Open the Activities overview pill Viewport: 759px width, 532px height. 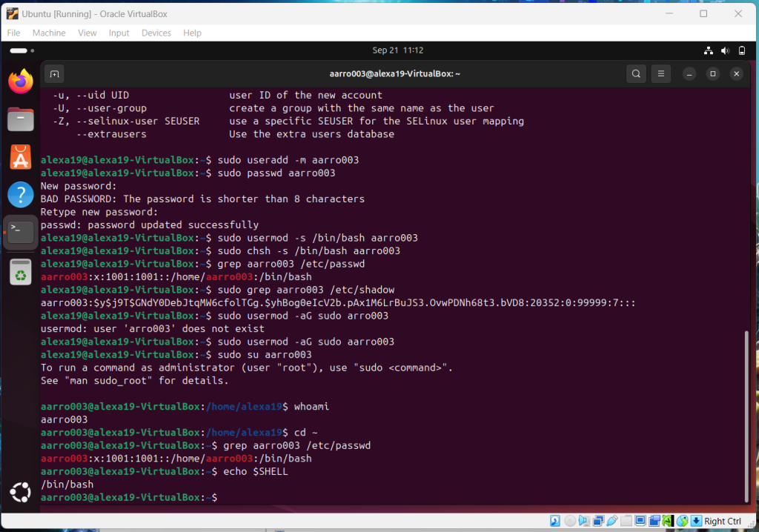pyautogui.click(x=18, y=50)
